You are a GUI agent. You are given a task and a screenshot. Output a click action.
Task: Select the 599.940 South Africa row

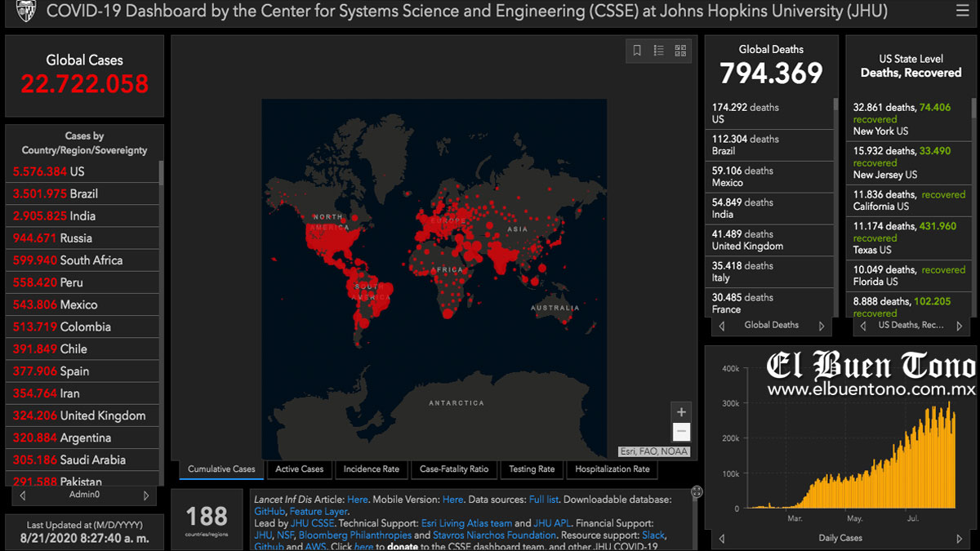click(x=82, y=260)
